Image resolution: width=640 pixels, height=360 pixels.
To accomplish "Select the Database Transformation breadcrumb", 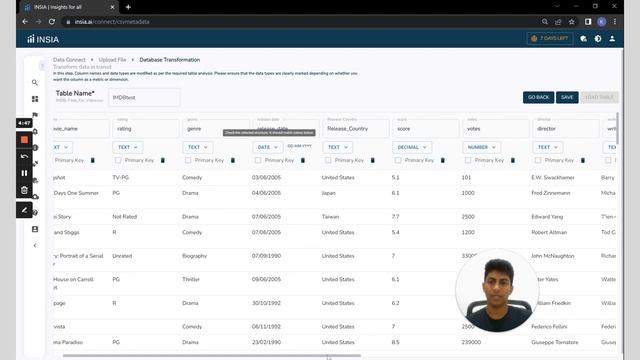I will 170,60.
